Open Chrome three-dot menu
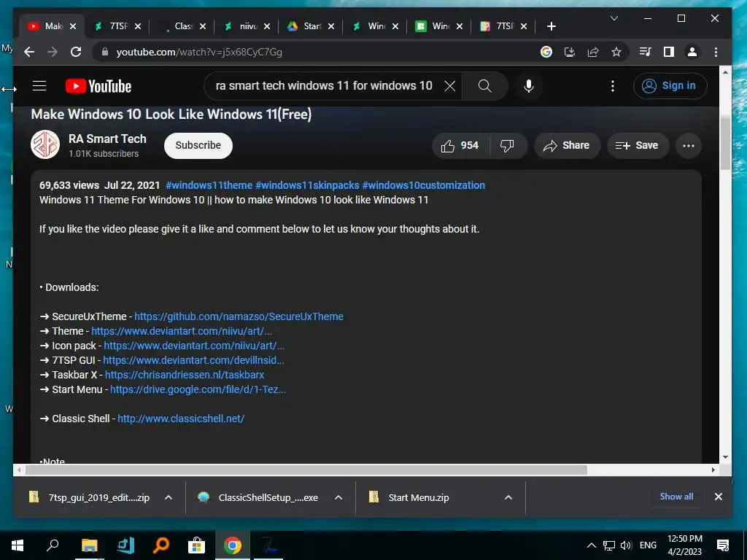 tap(716, 52)
